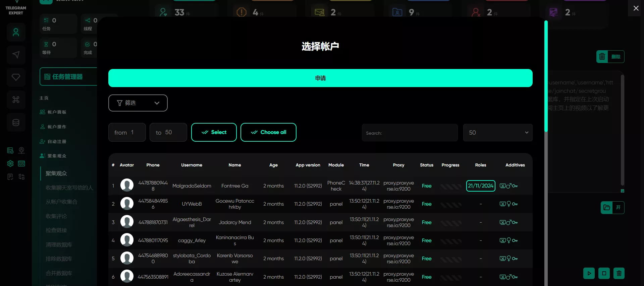Select 从帐户收集合 submenu item
Screen dimensions: 644x286
click(x=61, y=202)
